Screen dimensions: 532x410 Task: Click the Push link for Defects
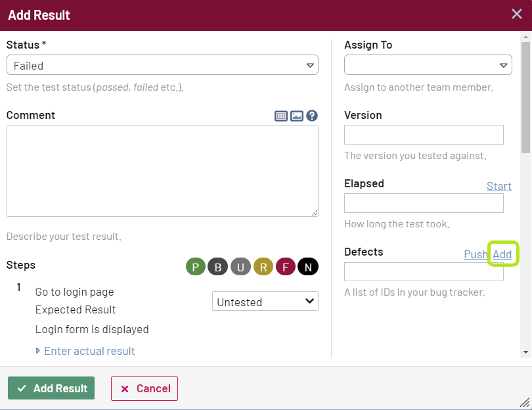point(476,254)
